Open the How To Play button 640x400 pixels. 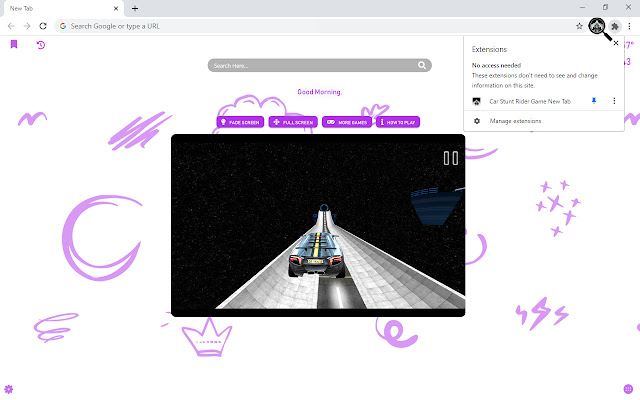pos(398,122)
